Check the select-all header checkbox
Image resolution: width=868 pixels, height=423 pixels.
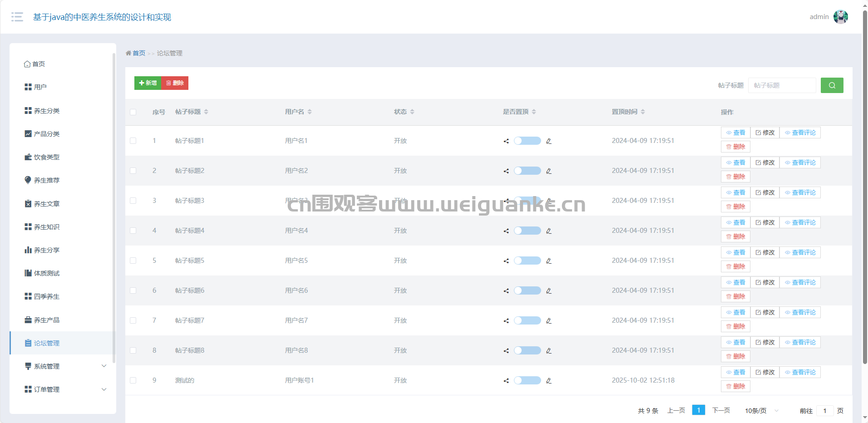tap(133, 112)
